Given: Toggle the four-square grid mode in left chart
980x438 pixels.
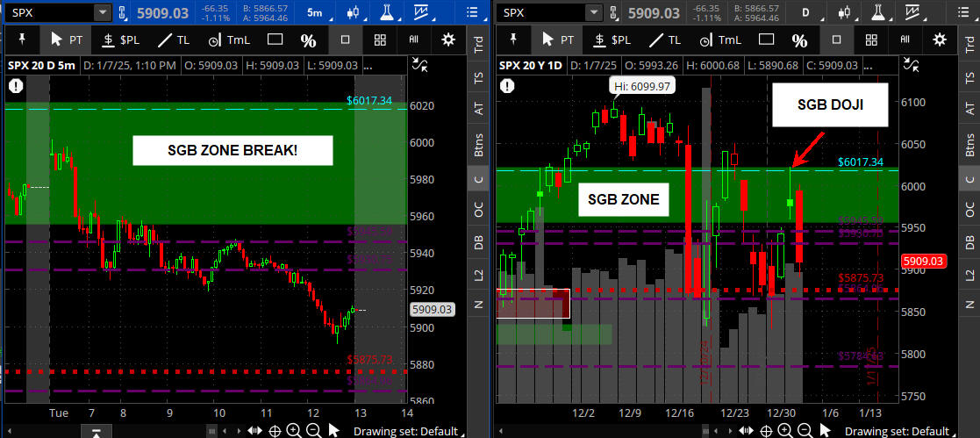Looking at the screenshot, I should pyautogui.click(x=380, y=40).
